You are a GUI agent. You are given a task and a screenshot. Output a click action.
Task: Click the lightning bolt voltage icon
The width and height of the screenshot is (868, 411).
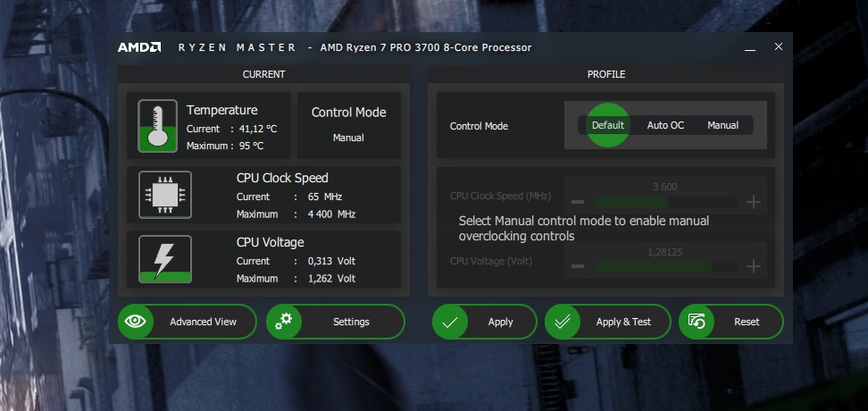point(165,259)
